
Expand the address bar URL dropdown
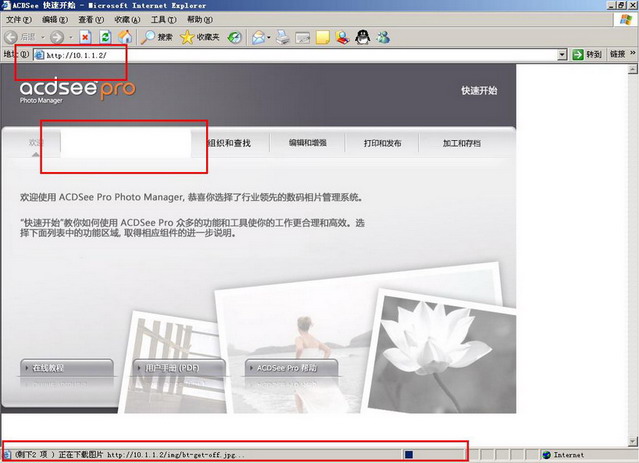click(x=562, y=54)
